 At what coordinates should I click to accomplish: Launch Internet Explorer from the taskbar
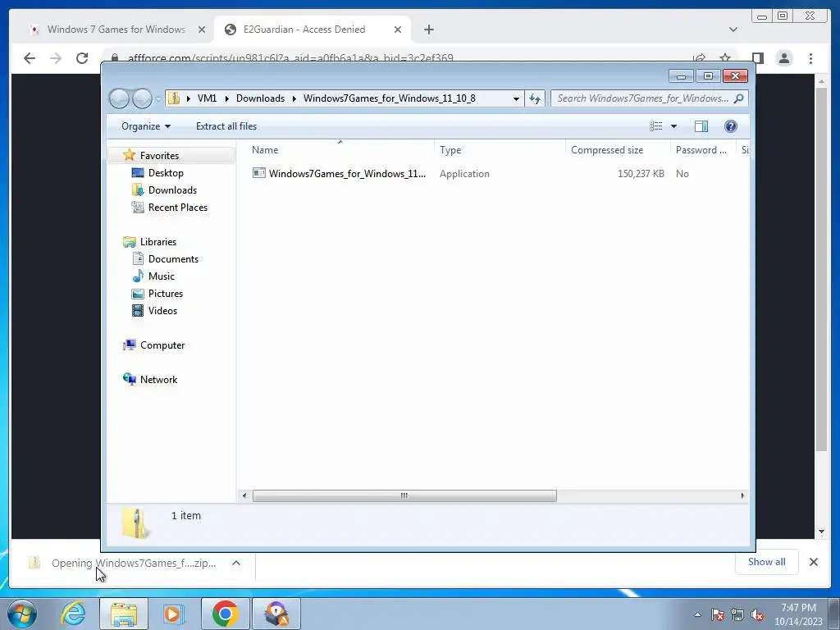pyautogui.click(x=73, y=614)
